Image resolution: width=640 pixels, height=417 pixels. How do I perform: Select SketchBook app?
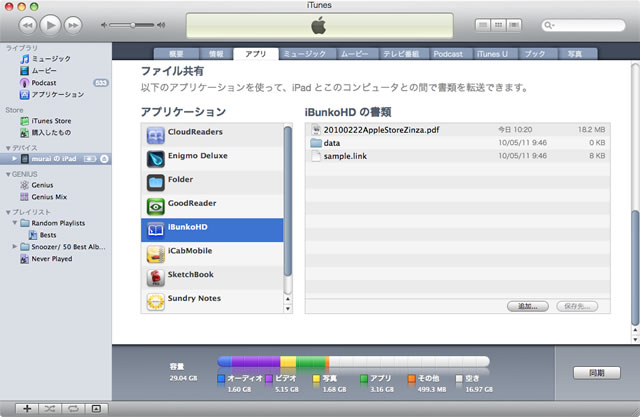pyautogui.click(x=212, y=277)
